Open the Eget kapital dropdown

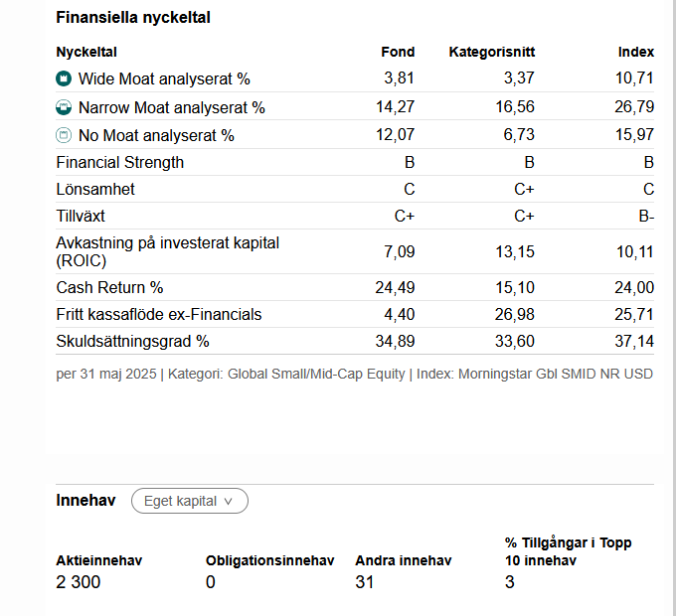[x=190, y=501]
